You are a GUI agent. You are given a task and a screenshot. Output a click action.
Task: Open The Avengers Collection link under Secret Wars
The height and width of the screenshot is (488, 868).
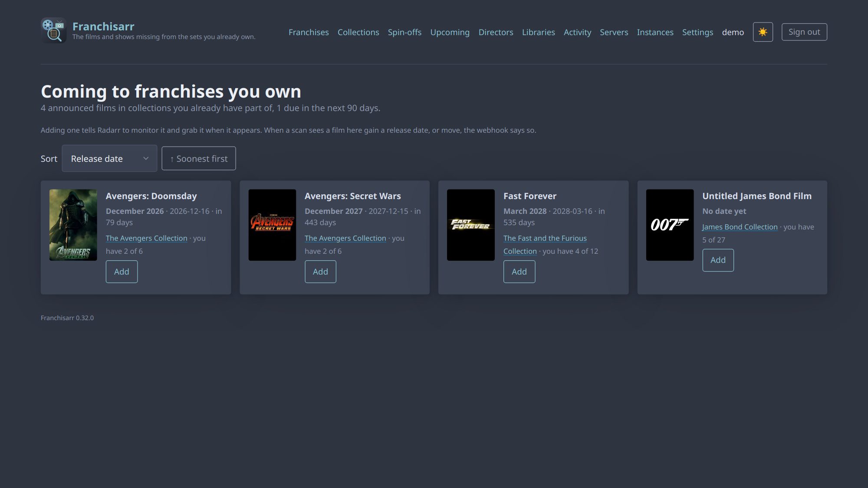click(x=345, y=238)
